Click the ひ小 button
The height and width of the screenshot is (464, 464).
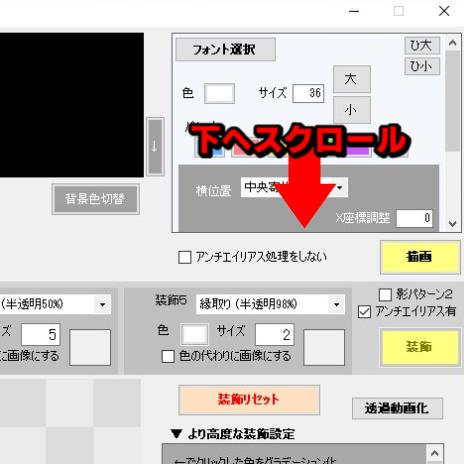(x=422, y=66)
